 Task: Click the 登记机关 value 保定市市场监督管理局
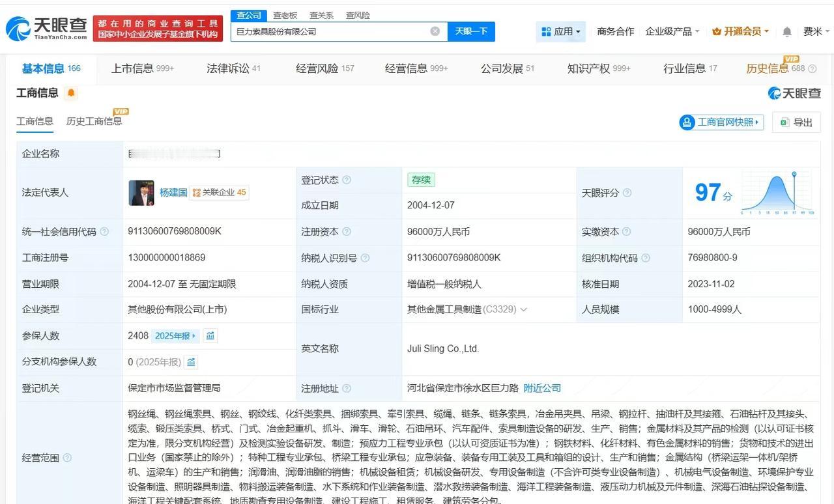(x=175, y=388)
